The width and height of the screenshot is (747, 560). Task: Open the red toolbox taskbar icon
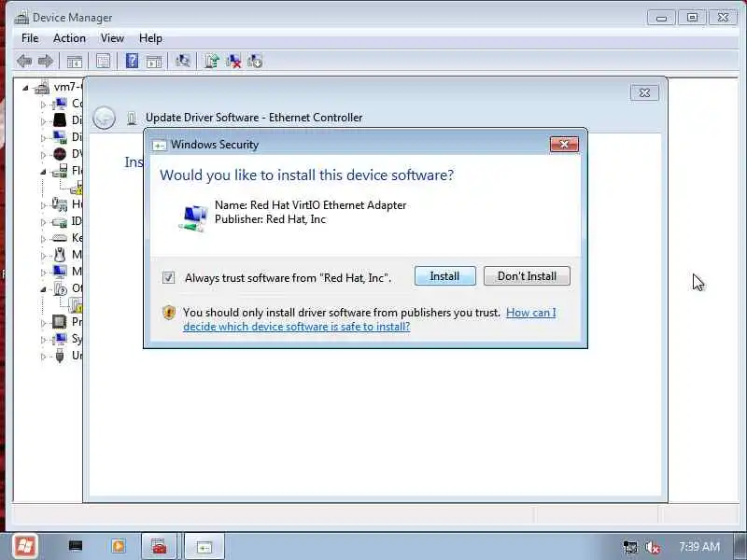159,546
